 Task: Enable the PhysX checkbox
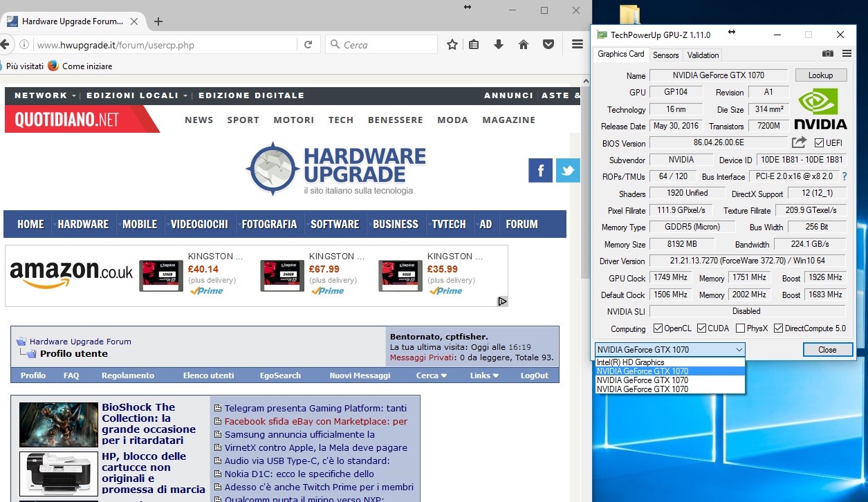pyautogui.click(x=741, y=328)
